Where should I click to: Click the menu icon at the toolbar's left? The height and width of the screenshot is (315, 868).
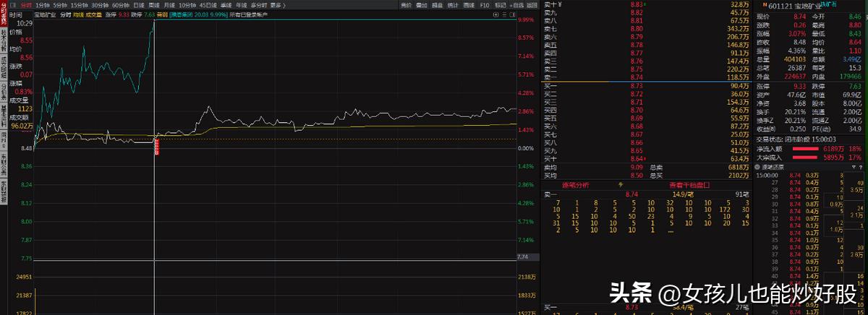click(x=14, y=5)
